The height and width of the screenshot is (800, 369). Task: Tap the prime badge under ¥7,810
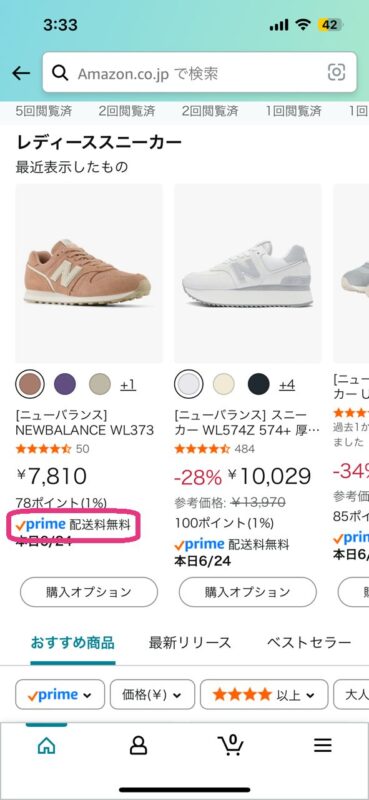pyautogui.click(x=41, y=524)
